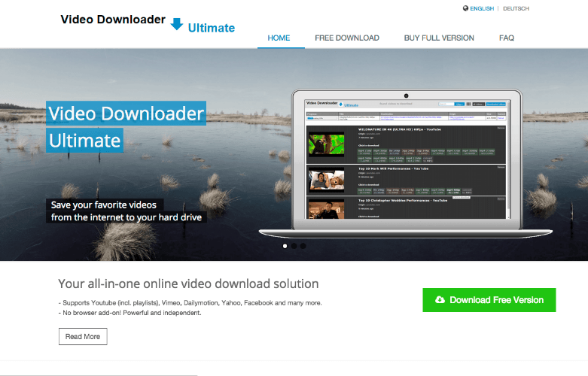The image size is (588, 376).
Task: Click the 'Supports Youtube (incl. playlists)' line
Action: [190, 302]
